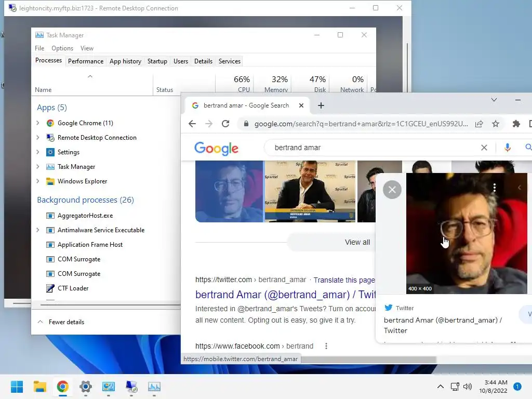Switch to Services tab
This screenshot has width=532, height=399.
(229, 61)
